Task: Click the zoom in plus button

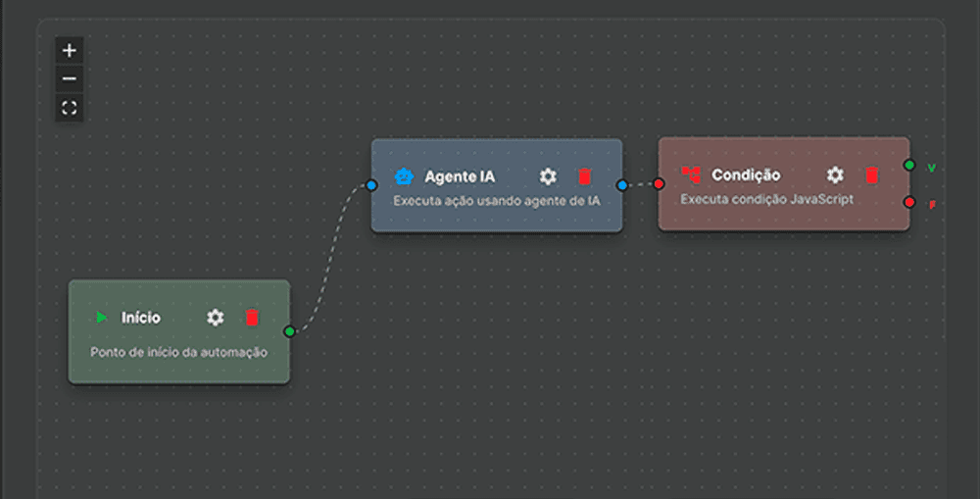Action: 69,50
